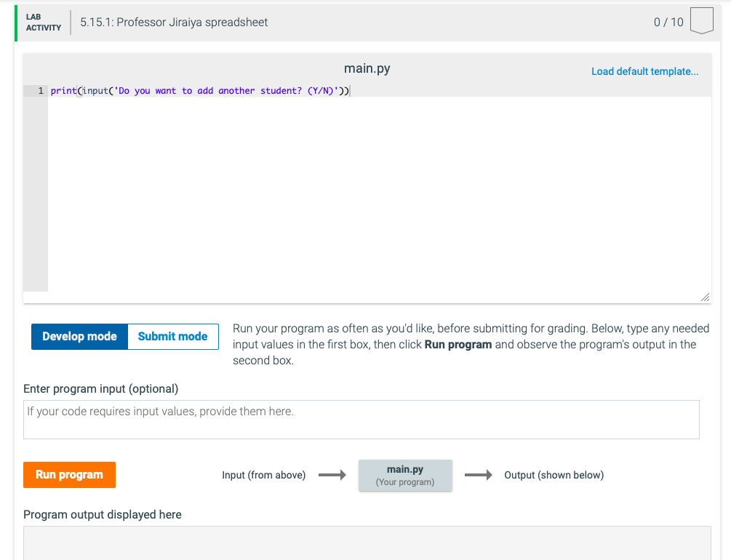This screenshot has width=731, height=560.
Task: Click the LAB ACTIVITY label
Action: click(x=44, y=22)
